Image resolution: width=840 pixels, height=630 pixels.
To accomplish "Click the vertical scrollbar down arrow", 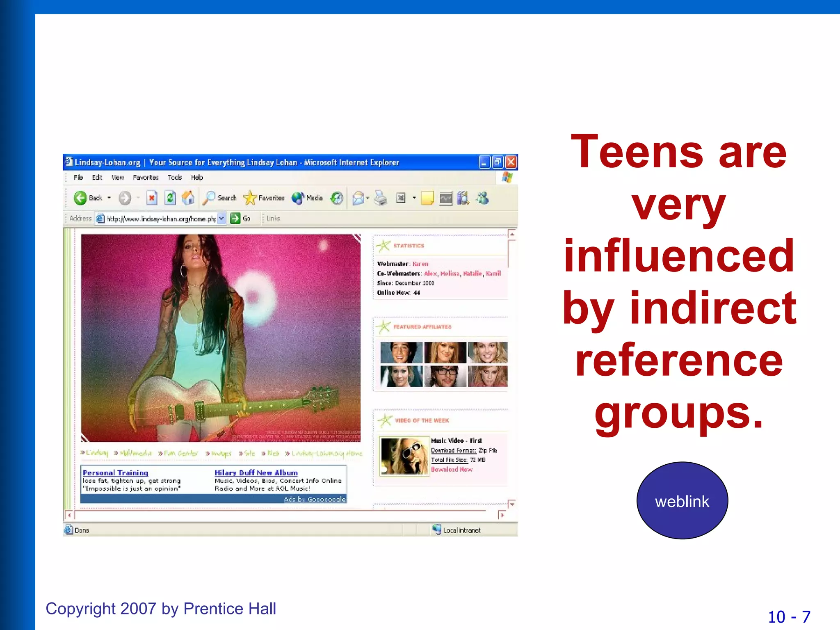I will (511, 504).
